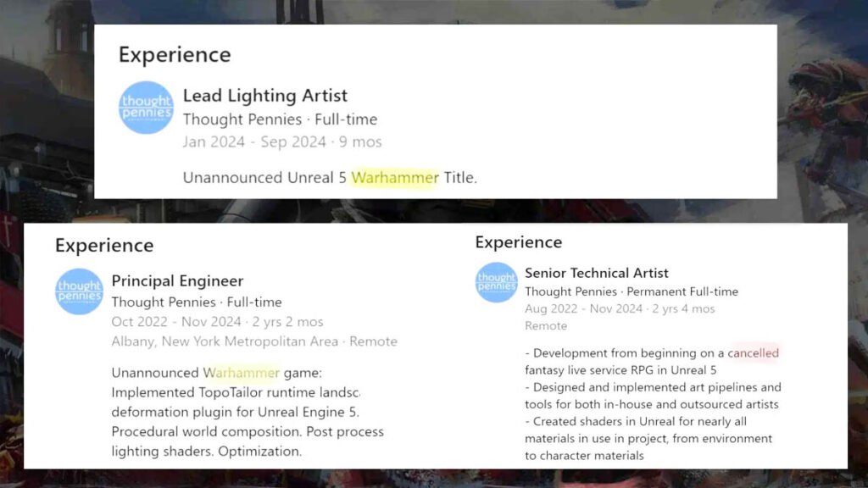Click the highlighted word cancelled
Image resolution: width=868 pixels, height=488 pixels.
tap(753, 352)
